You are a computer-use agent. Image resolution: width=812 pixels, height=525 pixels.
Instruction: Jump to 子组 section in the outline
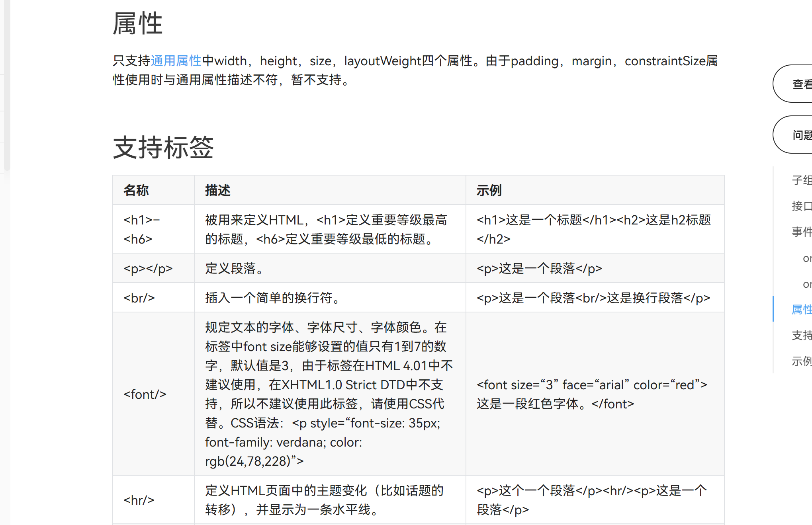(x=802, y=180)
